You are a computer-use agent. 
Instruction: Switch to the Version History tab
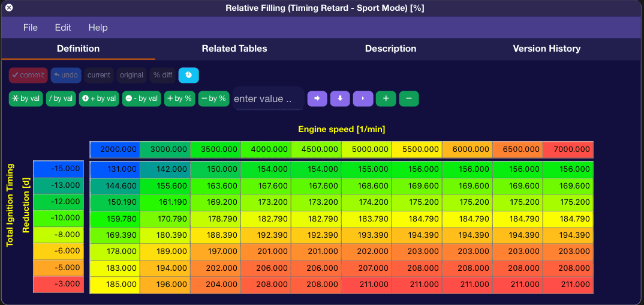pos(547,49)
